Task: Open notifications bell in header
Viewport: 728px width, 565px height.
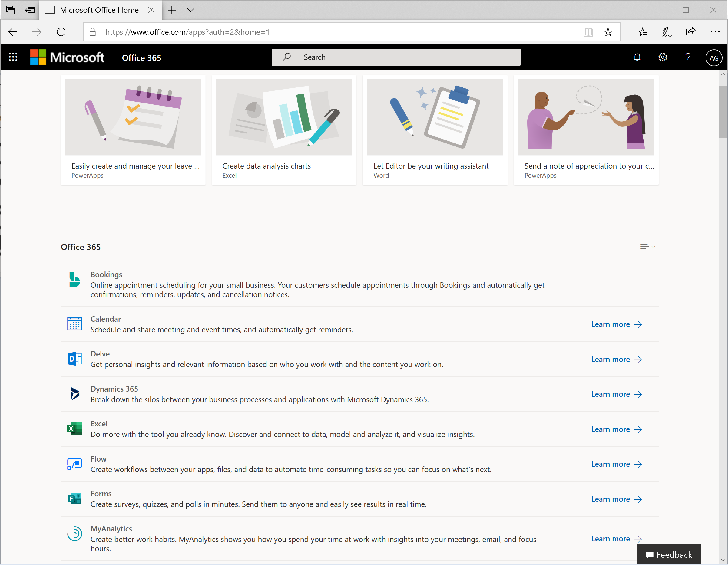Action: coord(637,57)
